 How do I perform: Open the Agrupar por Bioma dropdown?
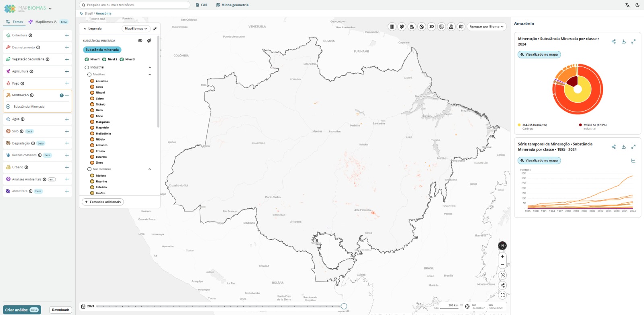(486, 27)
